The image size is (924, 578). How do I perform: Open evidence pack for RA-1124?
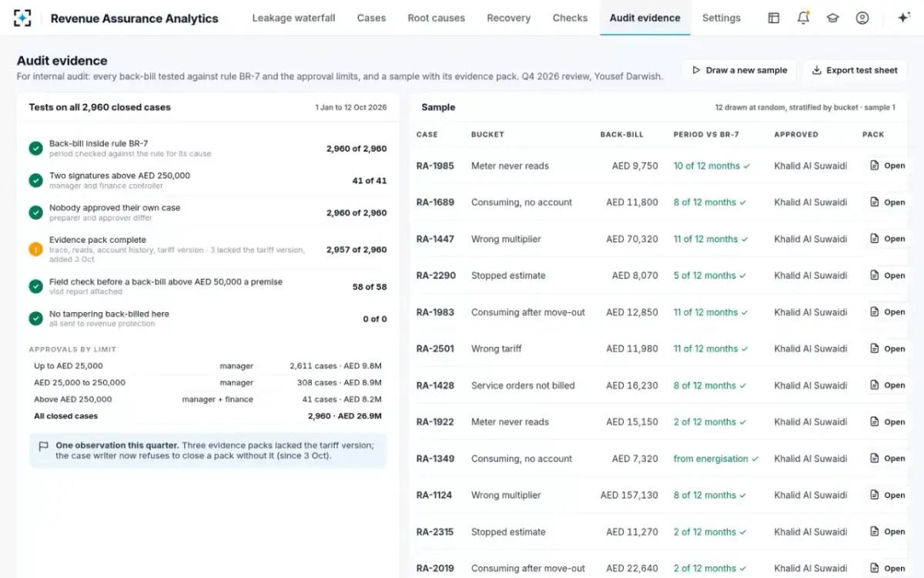tap(887, 495)
